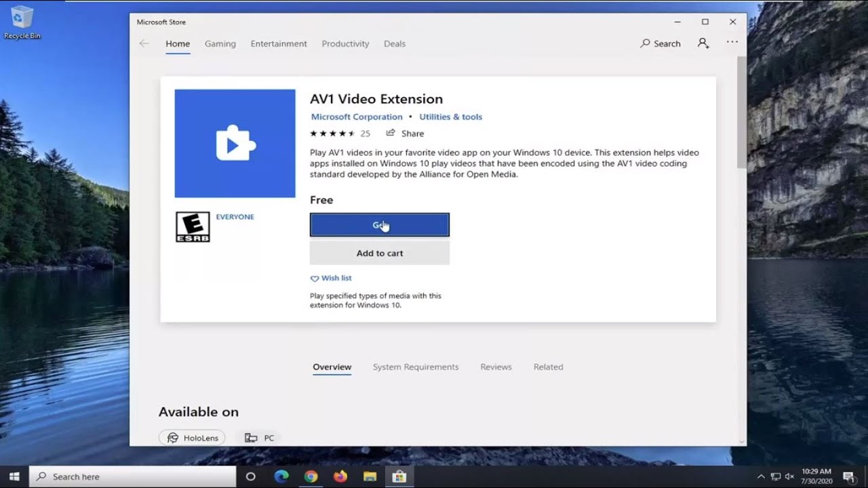Screen dimensions: 868x488
Task: Select the Related tab
Action: coord(548,367)
